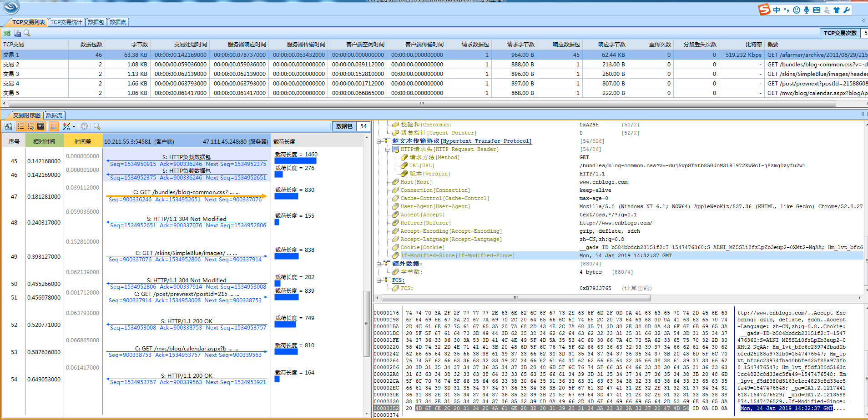Open the shirt skin icon in IME bar
The height and width of the screenshot is (420, 868).
click(837, 10)
